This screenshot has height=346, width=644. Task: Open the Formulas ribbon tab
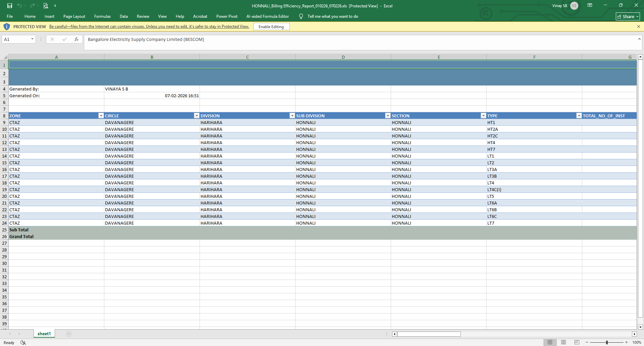tap(102, 16)
